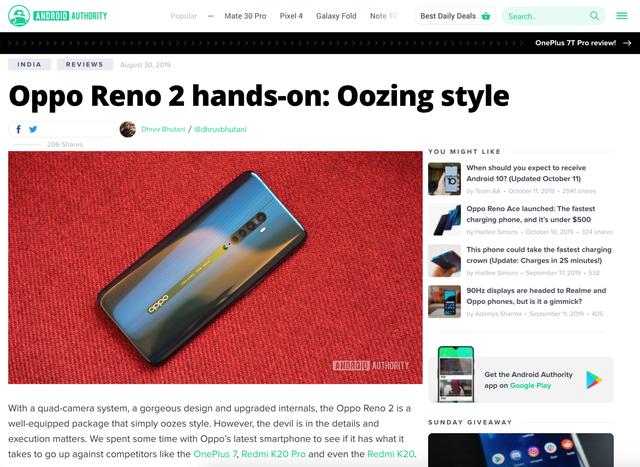This screenshot has height=467, width=640.
Task: Open the hamburger menu icon
Action: point(622,16)
